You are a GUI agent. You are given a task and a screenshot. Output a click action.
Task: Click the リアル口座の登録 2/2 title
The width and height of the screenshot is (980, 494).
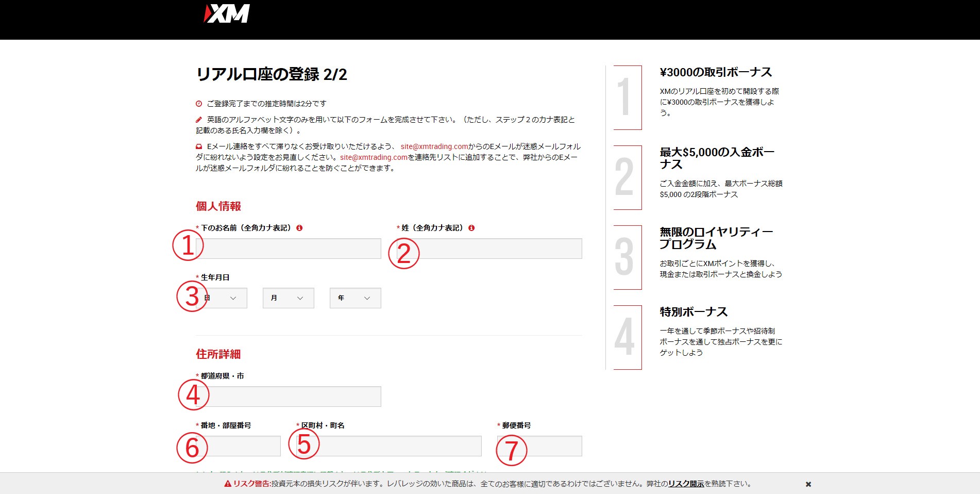272,74
